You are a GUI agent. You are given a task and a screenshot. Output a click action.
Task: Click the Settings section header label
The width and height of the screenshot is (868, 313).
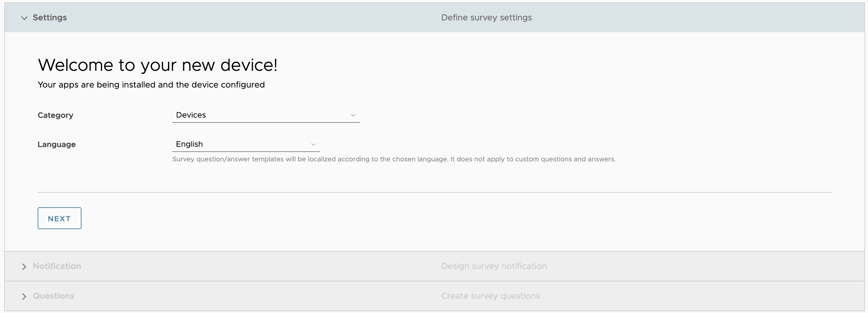tap(50, 17)
